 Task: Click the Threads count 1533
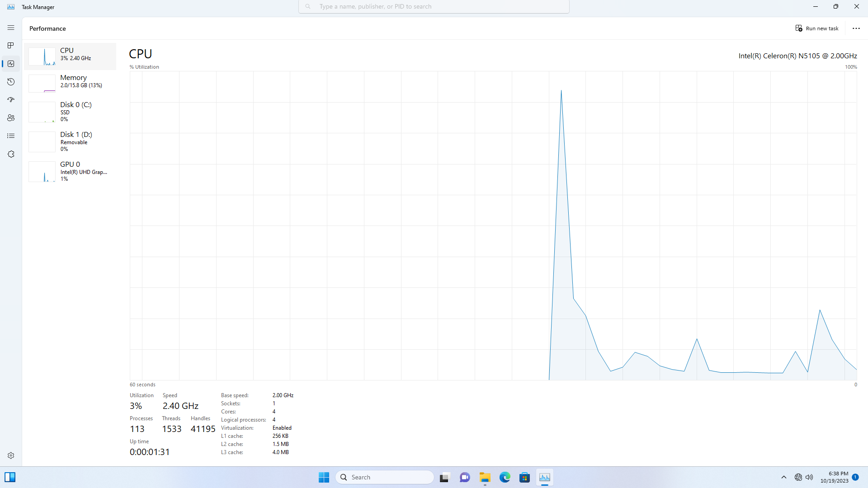(172, 429)
